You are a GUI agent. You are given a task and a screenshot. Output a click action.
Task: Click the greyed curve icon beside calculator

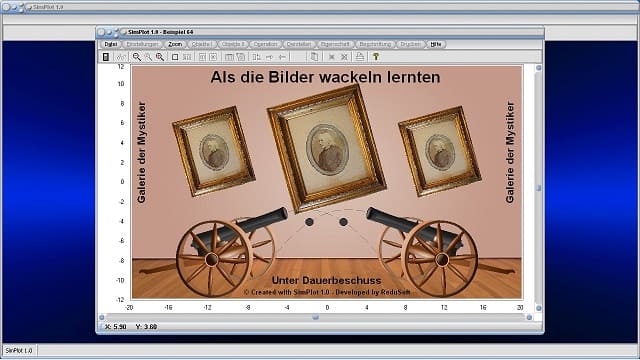tap(121, 57)
